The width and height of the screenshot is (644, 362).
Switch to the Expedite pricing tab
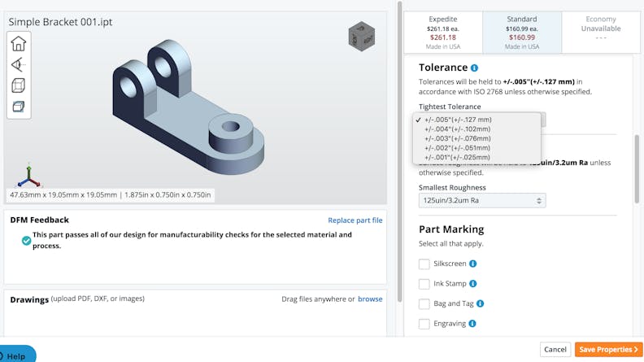[x=442, y=32]
